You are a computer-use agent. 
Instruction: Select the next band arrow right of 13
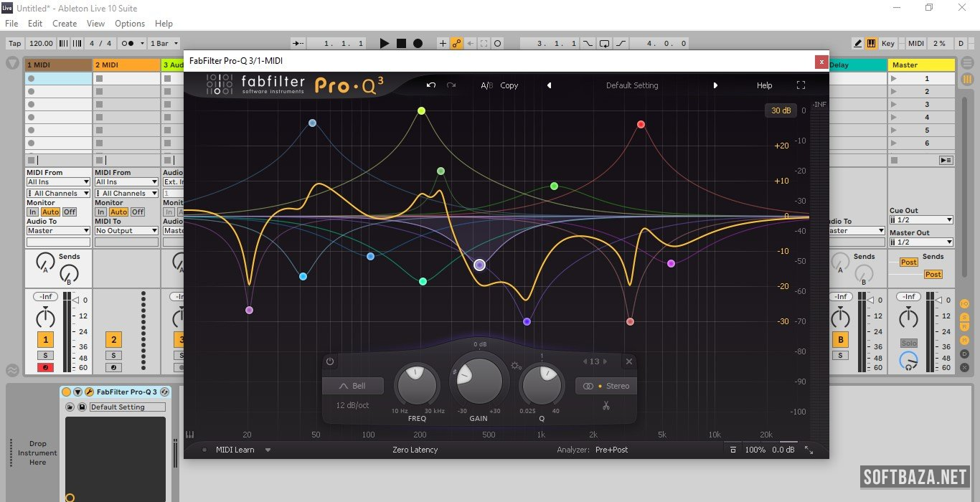coord(605,361)
